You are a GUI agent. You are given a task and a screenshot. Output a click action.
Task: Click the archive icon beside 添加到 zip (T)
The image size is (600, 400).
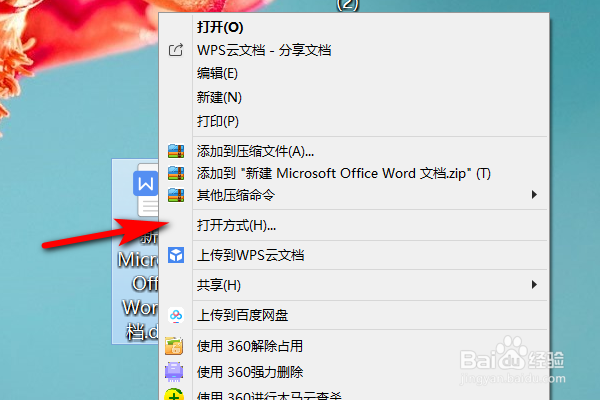[x=176, y=173]
